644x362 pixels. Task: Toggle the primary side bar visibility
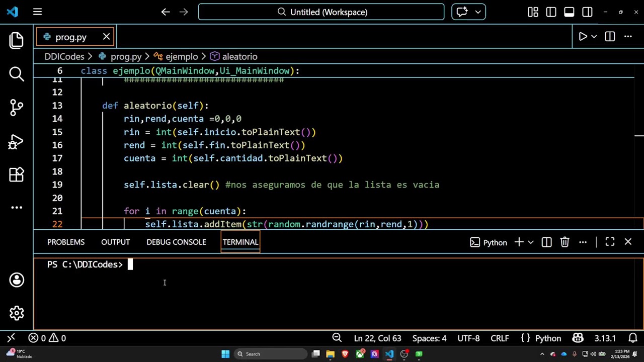tap(551, 12)
